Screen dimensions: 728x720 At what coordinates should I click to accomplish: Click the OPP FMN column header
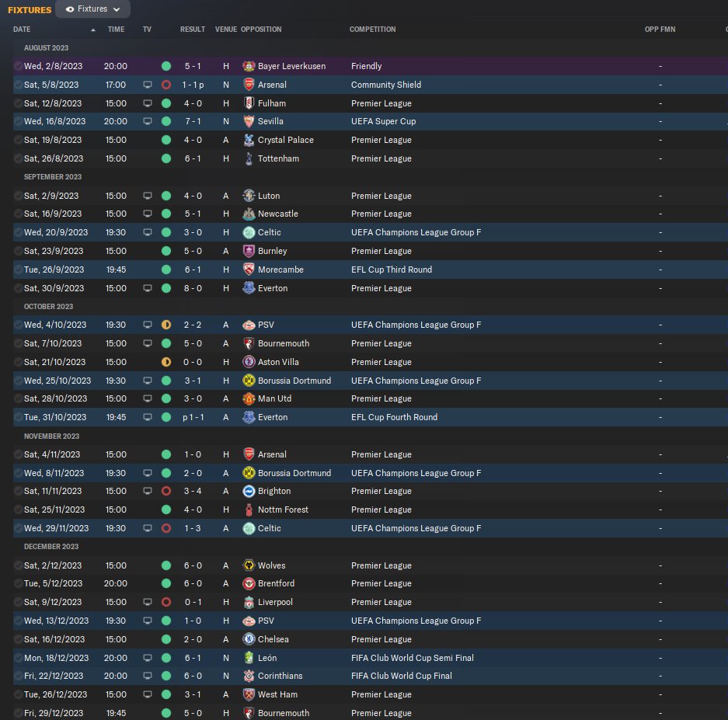click(x=660, y=30)
